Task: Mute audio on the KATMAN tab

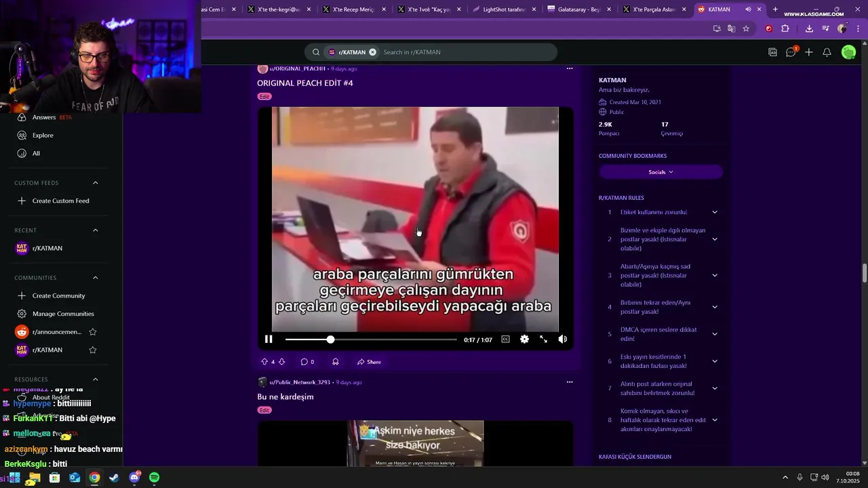Action: tap(748, 9)
